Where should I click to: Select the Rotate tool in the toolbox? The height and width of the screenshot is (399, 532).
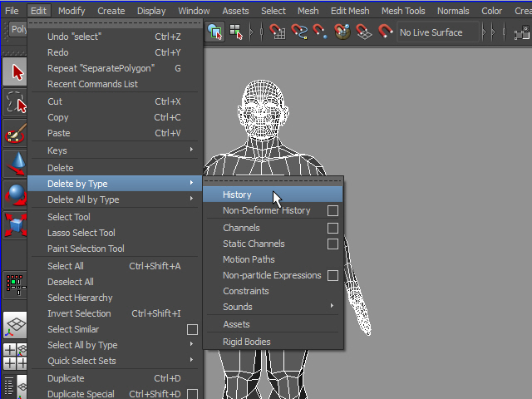15,193
